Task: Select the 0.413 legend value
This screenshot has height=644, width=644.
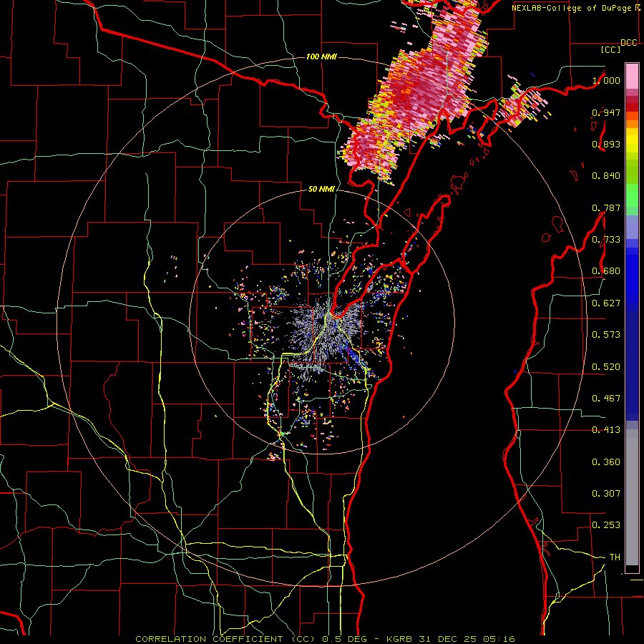Action: coord(606,430)
